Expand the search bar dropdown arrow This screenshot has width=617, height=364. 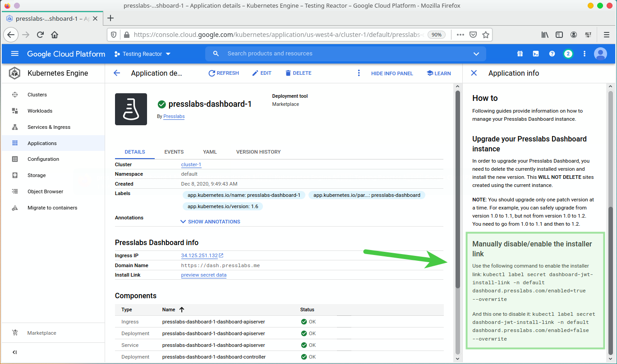pos(476,54)
